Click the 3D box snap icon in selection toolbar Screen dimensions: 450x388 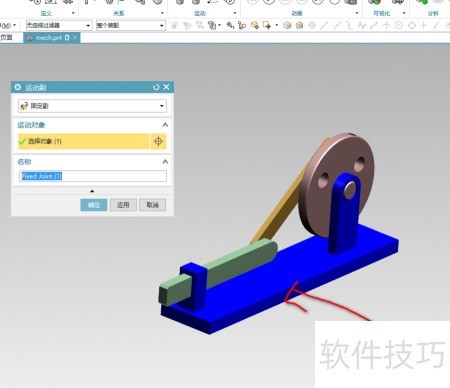[x=287, y=25]
